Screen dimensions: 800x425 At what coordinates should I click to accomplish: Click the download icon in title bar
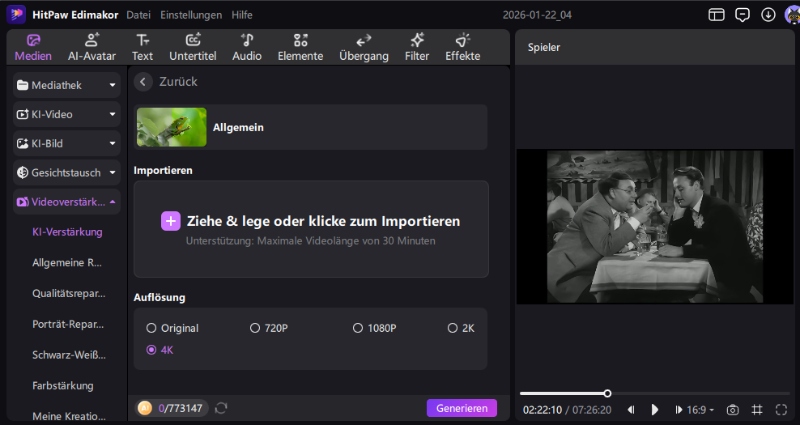tap(768, 15)
